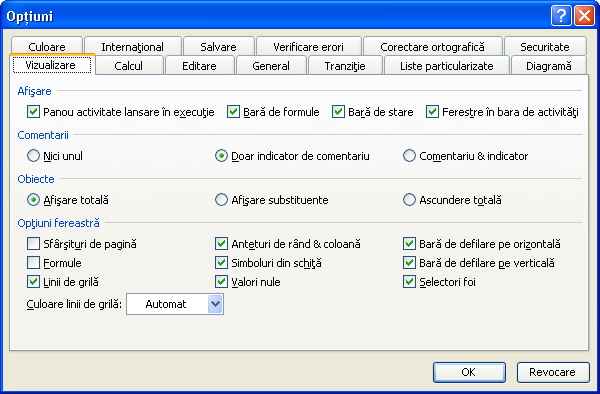Disable the Linii de grilă checkbox

click(x=33, y=282)
